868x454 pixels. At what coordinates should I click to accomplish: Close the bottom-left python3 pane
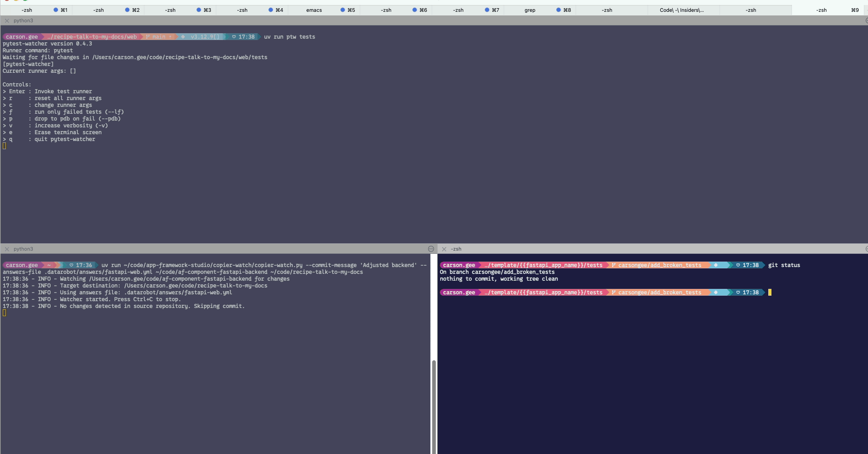pyautogui.click(x=7, y=249)
